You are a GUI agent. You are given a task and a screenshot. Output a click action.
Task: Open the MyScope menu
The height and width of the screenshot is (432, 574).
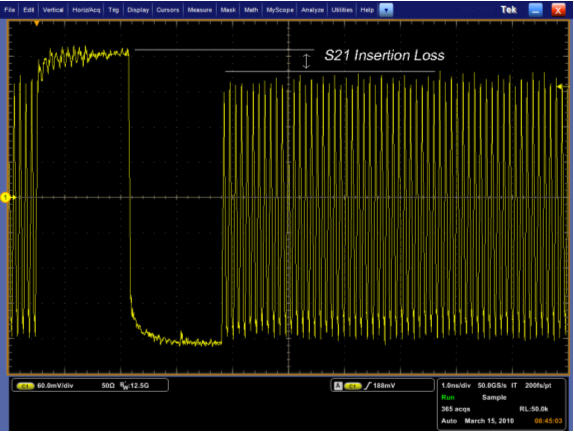click(x=280, y=10)
